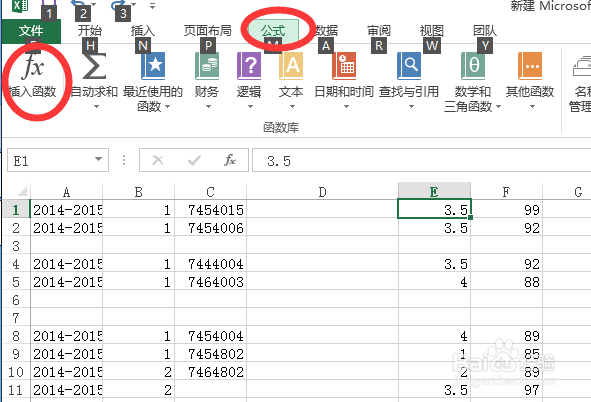Screen dimensions: 591x402
Task: Click cell E8 containing 4
Action: pos(434,336)
